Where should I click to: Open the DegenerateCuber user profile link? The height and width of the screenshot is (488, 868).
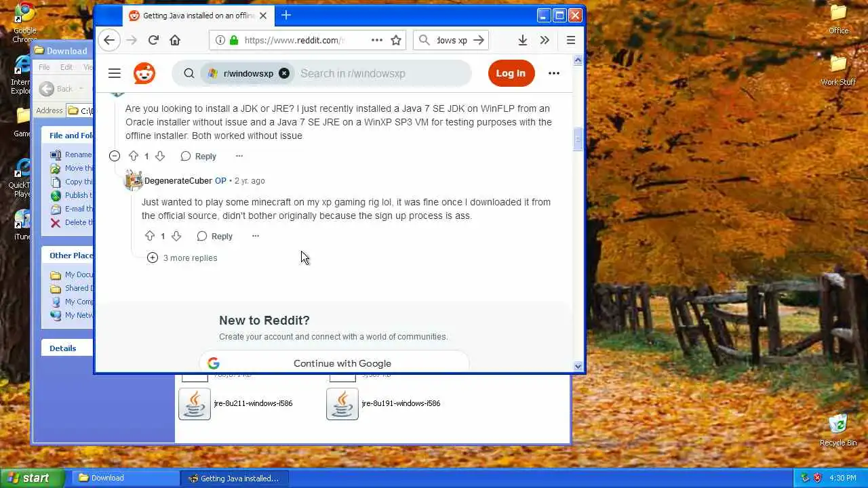[x=178, y=181]
